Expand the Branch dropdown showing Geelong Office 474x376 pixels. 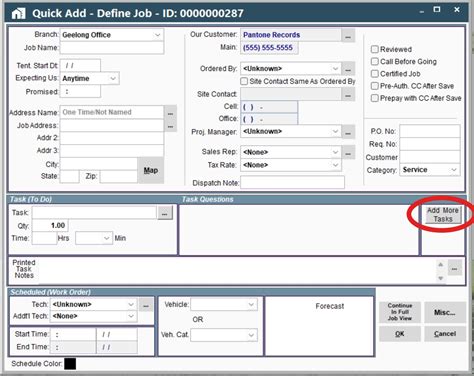pos(157,35)
